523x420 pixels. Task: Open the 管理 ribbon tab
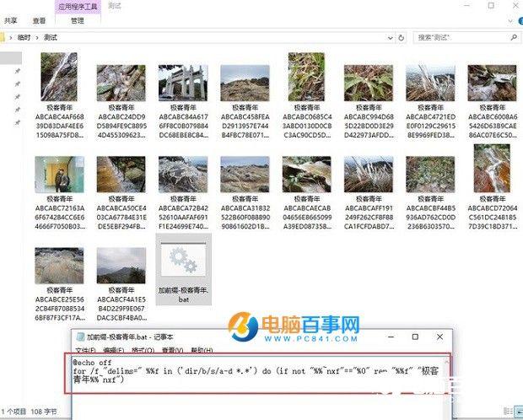(78, 21)
